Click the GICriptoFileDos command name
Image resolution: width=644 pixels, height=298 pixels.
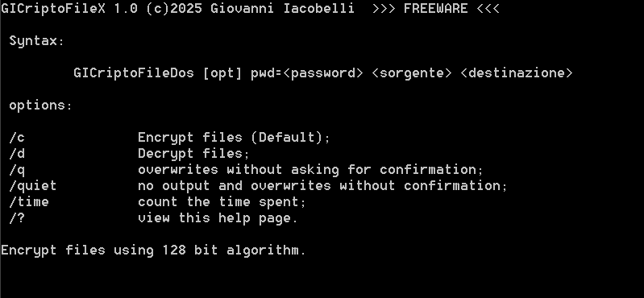[134, 73]
